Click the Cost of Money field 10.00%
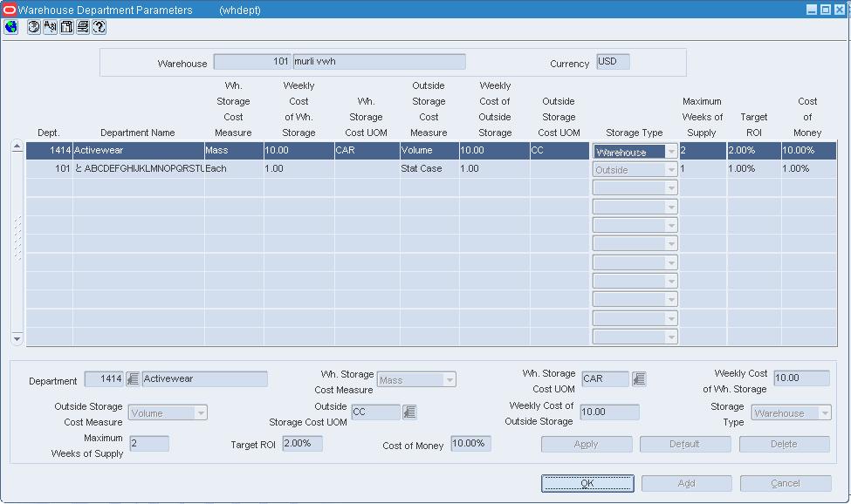 pos(470,443)
